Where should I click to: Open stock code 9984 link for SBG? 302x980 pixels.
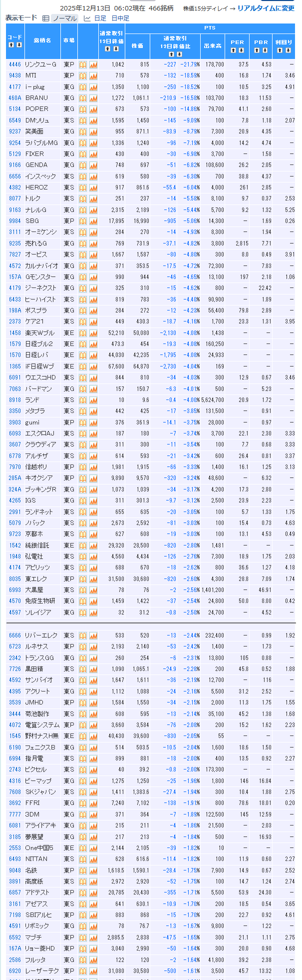pos(15,221)
